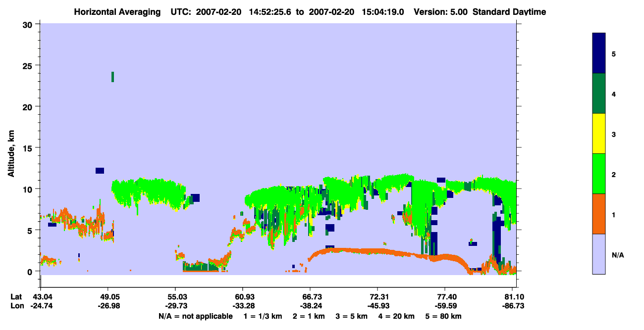This screenshot has width=644, height=330.
Task: Click the orange swatch labeled 1
Action: (599, 214)
